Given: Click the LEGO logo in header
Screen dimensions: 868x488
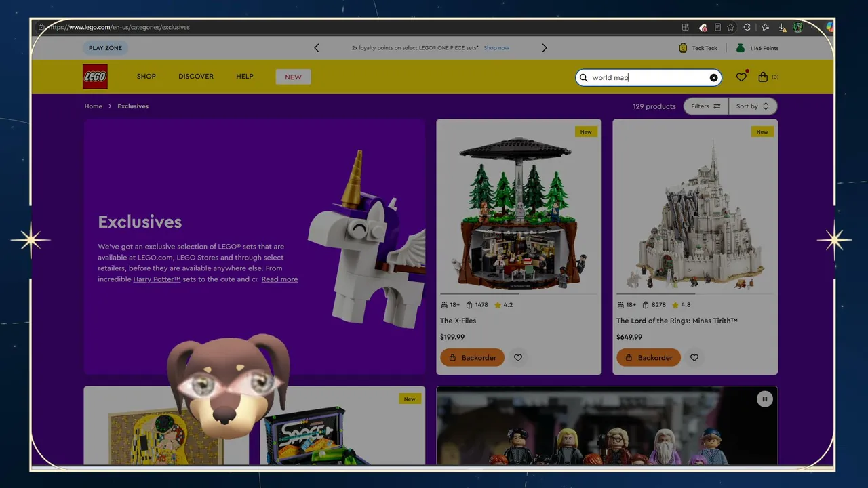Looking at the screenshot, I should point(95,77).
